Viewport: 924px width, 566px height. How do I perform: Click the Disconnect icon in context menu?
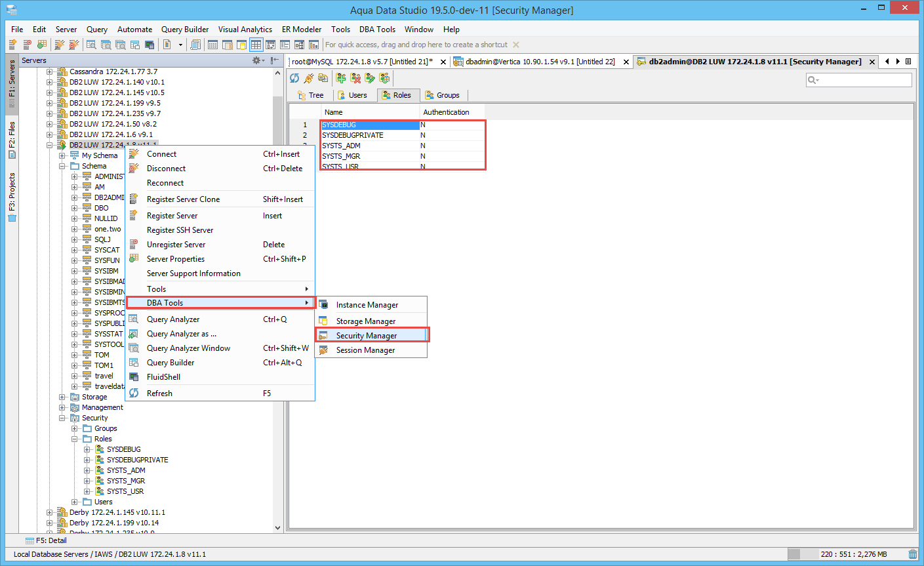coord(134,169)
